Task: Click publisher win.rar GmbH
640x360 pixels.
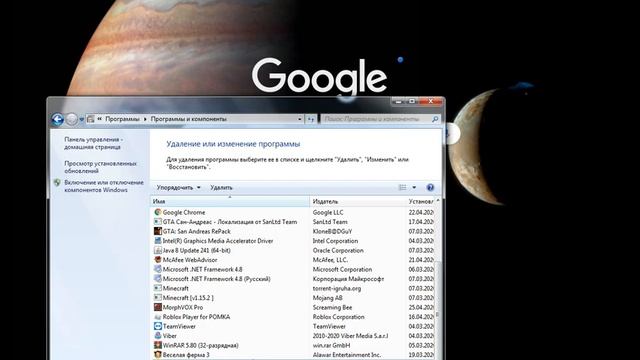Action: pos(331,345)
